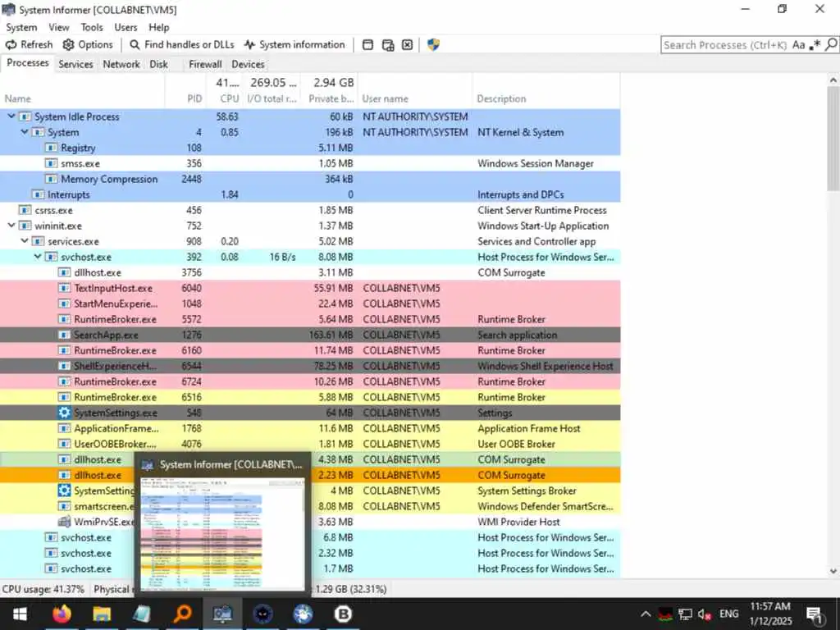This screenshot has width=840, height=630.
Task: Toggle regex search option icon
Action: point(815,45)
